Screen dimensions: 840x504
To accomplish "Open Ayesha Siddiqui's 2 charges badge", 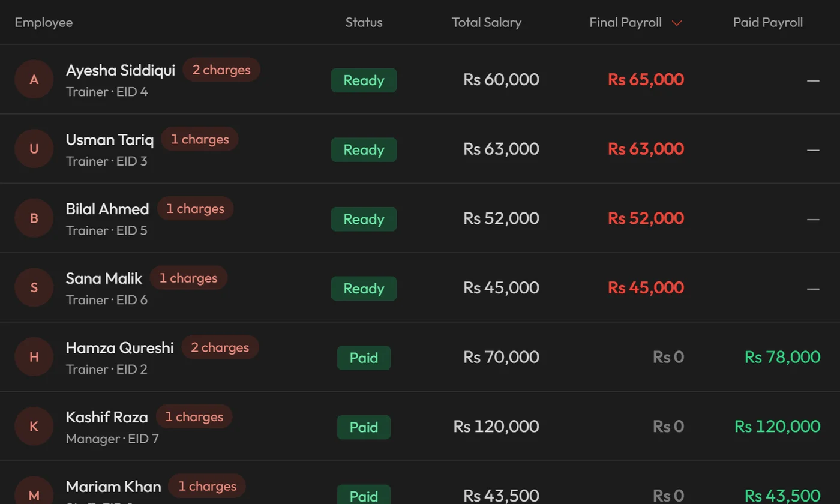I will 221,70.
